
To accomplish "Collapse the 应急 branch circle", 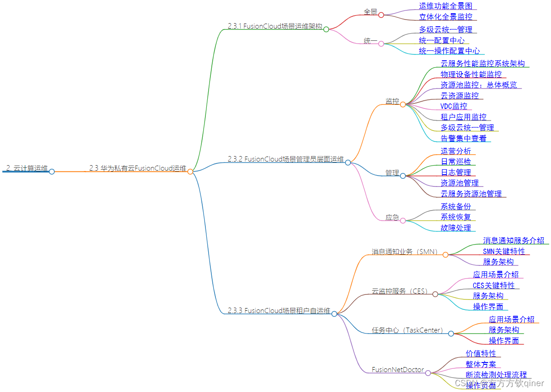I will pyautogui.click(x=403, y=220).
